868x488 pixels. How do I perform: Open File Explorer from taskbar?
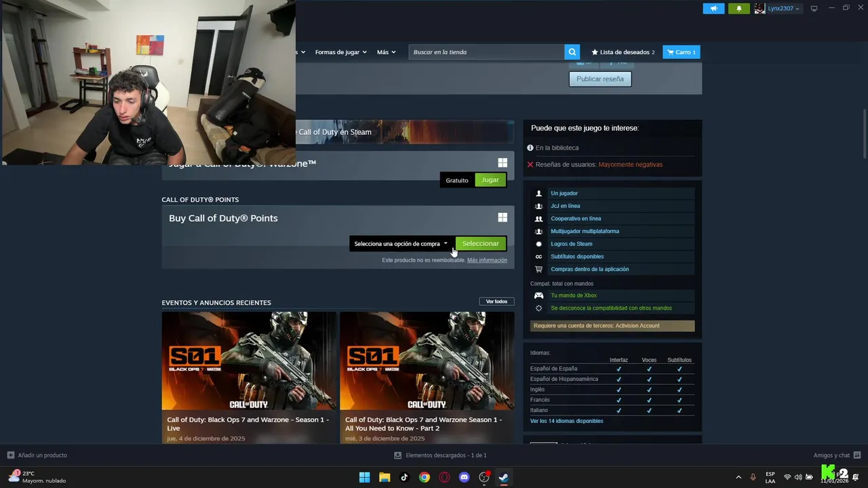coord(384,477)
